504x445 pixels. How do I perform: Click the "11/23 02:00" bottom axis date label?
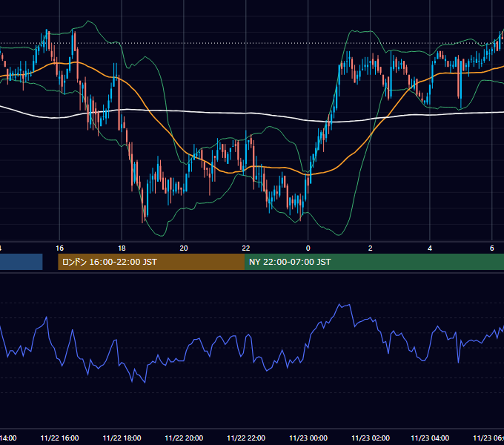[x=371, y=438]
